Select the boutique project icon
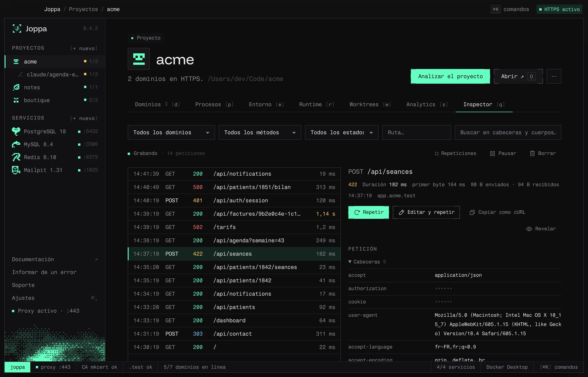 pyautogui.click(x=16, y=100)
